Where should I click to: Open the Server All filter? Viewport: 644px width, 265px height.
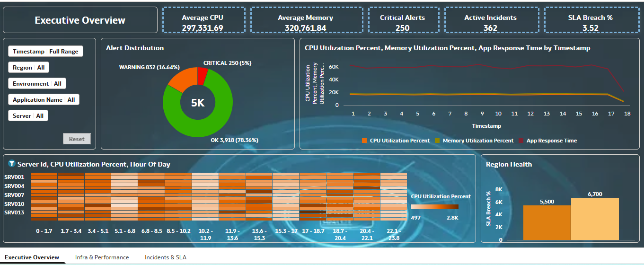[x=28, y=115]
